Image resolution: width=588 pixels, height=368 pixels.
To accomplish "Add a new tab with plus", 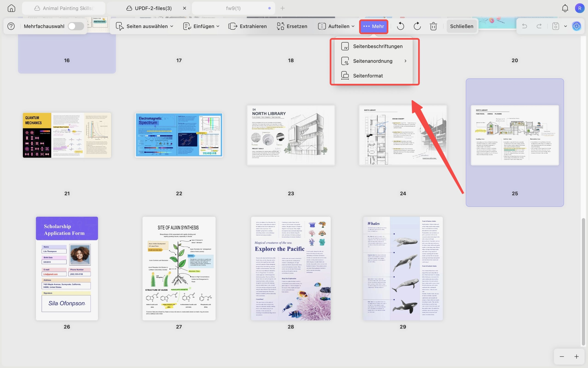I will [282, 8].
